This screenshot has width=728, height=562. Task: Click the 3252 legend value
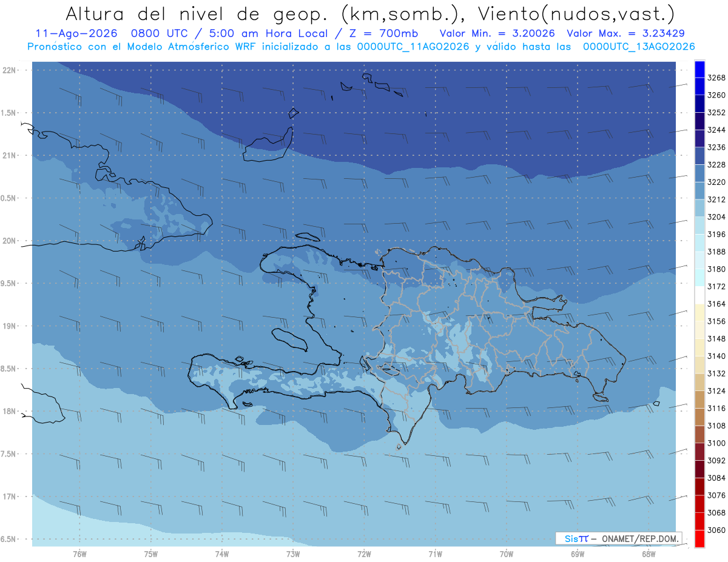pos(716,113)
